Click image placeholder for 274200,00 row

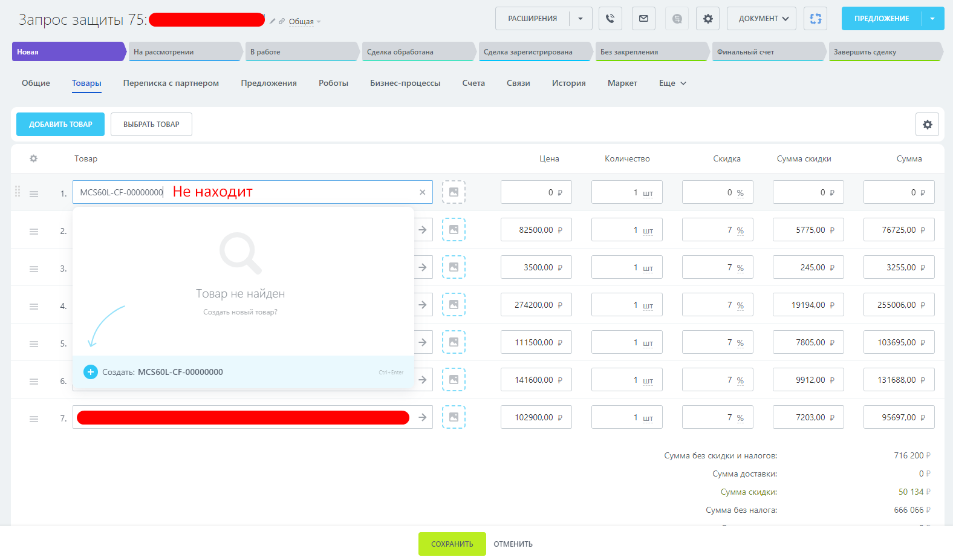pyautogui.click(x=454, y=305)
